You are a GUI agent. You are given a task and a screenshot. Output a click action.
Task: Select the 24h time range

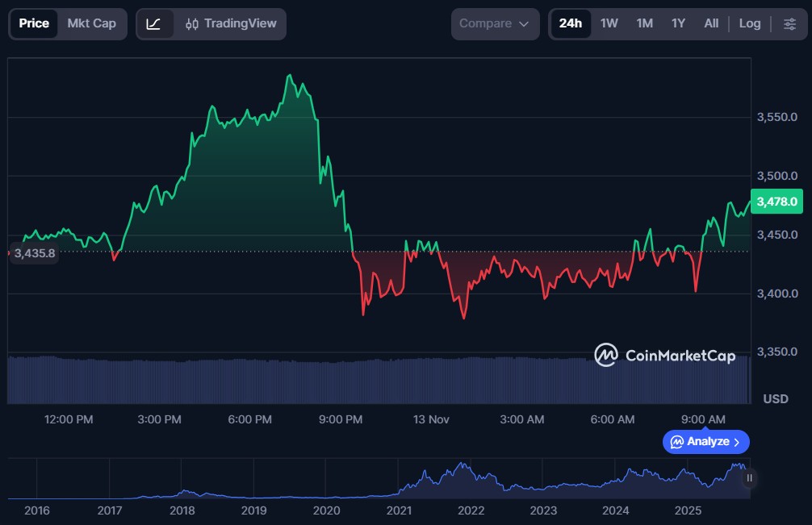[570, 24]
